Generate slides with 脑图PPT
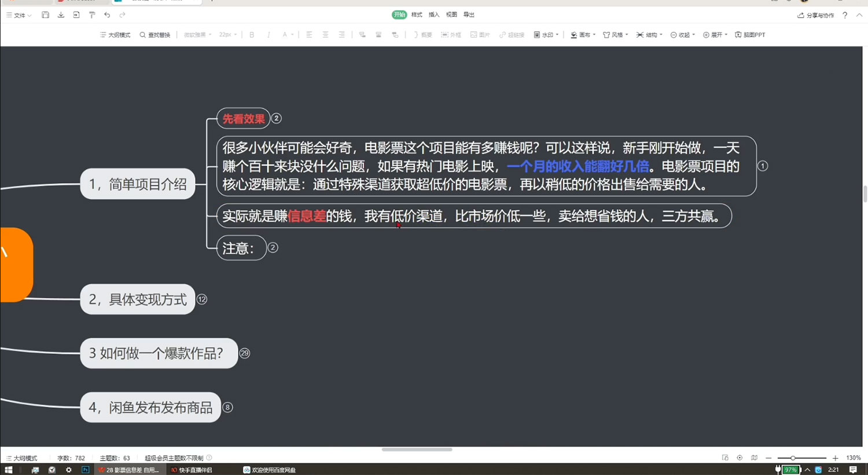868x475 pixels. tap(750, 35)
